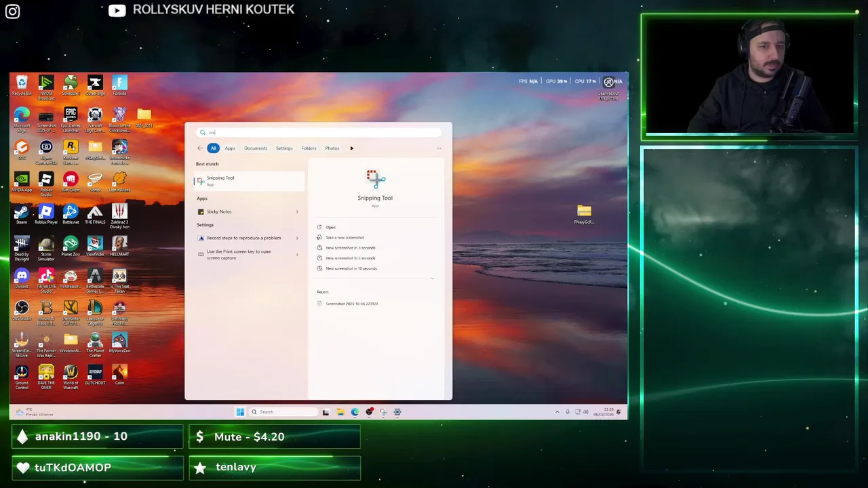Open the FNaxy folder on right desktop

(584, 214)
